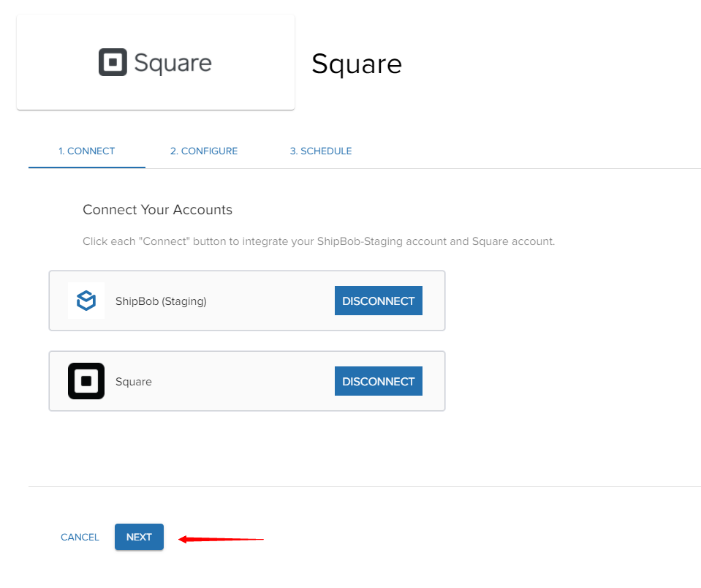Screen dimensions: 701x588
Task: Select the 1. Connect tab
Action: click(x=86, y=151)
